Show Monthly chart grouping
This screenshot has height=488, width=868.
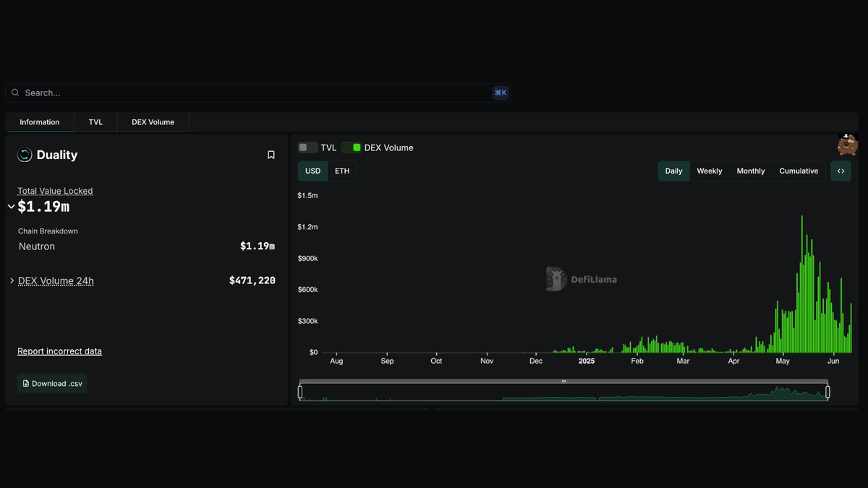click(x=751, y=171)
